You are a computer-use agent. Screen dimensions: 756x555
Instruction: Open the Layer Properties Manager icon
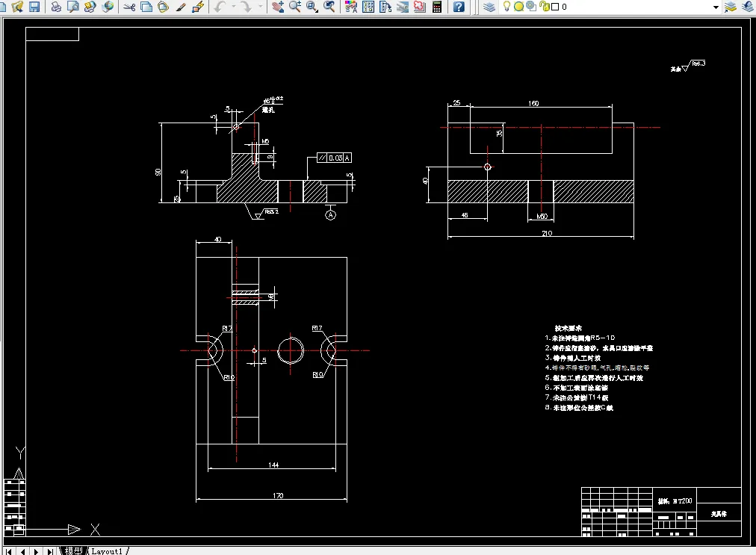[489, 7]
